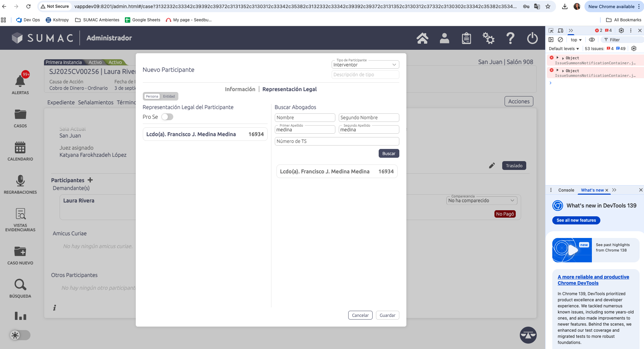Toggle the brightness theme switch

pyautogui.click(x=20, y=335)
